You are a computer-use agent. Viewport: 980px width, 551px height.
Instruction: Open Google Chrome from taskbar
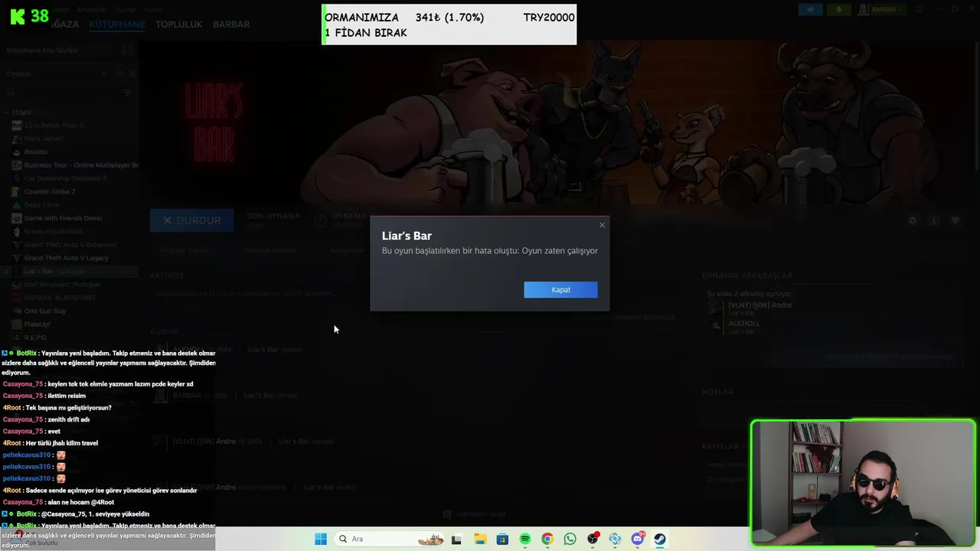547,539
